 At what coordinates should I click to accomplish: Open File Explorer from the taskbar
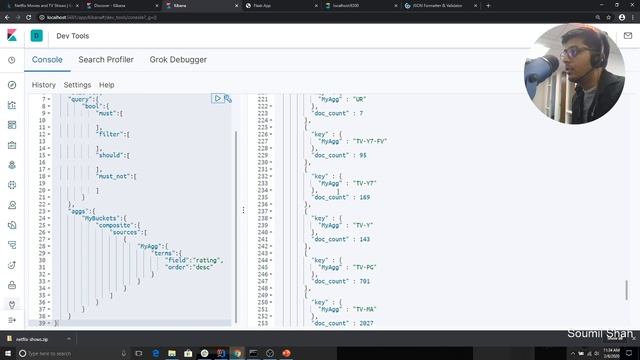click(x=172, y=353)
